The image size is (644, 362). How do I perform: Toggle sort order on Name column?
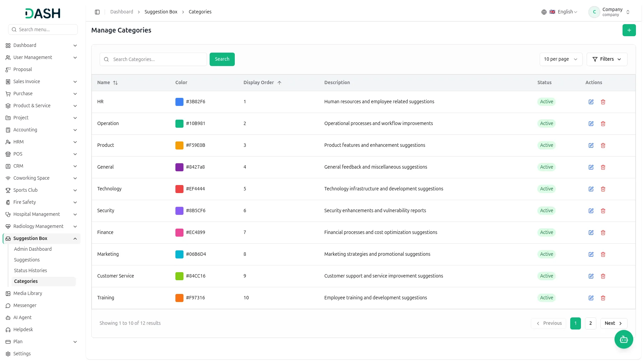point(115,83)
